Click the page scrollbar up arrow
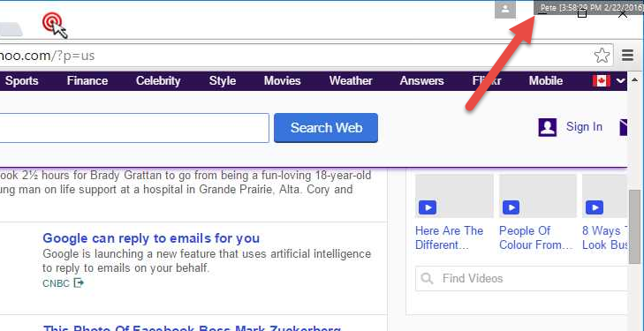The width and height of the screenshot is (644, 331). tap(634, 79)
